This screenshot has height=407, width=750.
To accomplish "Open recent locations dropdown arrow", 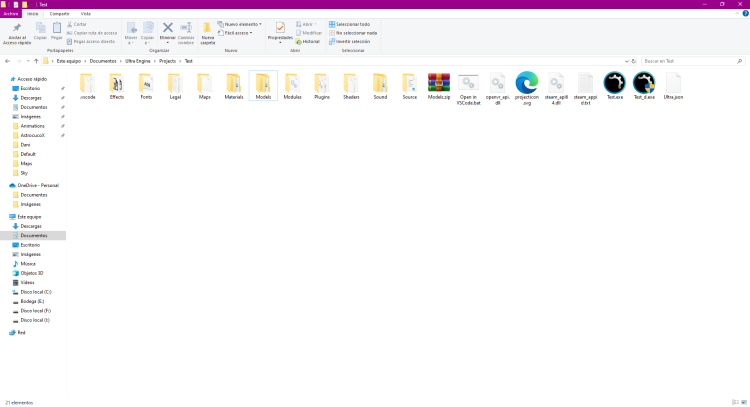I will coord(28,61).
